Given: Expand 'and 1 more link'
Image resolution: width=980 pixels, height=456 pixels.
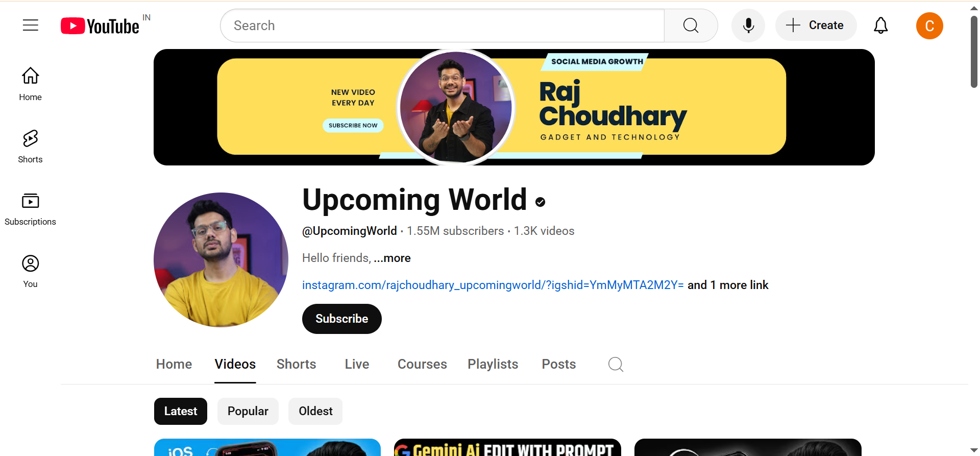Looking at the screenshot, I should (x=728, y=285).
